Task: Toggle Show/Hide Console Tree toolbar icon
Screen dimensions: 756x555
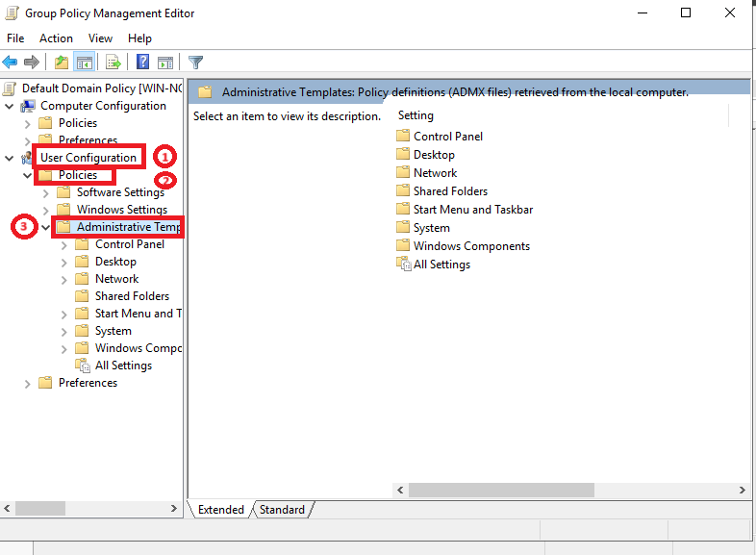Action: coord(85,63)
